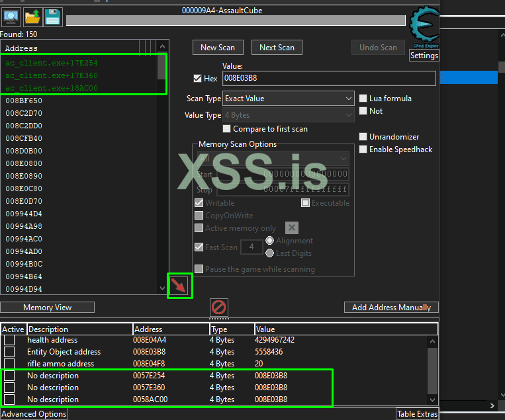Open Memory View
The height and width of the screenshot is (420, 505).
48,308
